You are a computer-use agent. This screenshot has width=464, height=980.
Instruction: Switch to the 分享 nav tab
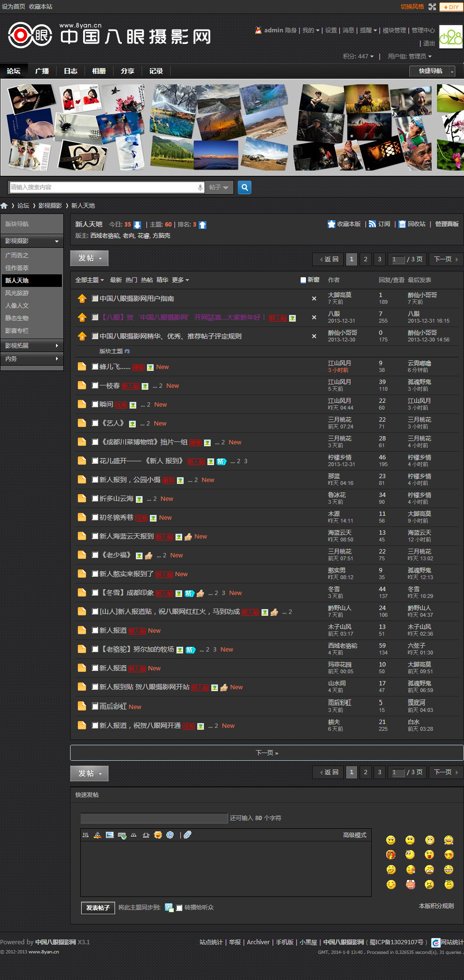(128, 71)
